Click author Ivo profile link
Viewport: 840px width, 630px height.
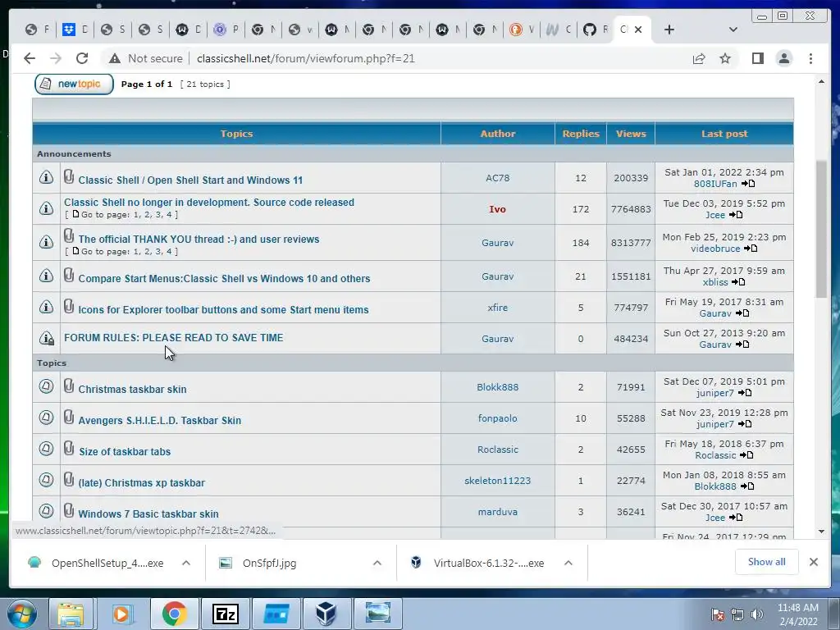tap(498, 209)
